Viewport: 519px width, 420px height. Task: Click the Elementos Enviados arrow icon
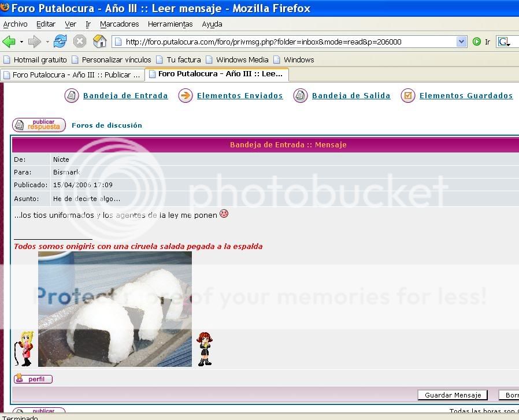point(185,96)
